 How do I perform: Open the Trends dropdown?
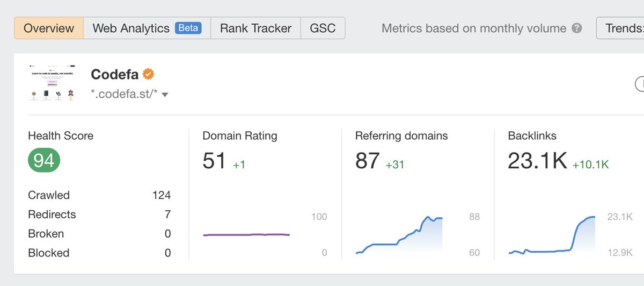click(620, 28)
